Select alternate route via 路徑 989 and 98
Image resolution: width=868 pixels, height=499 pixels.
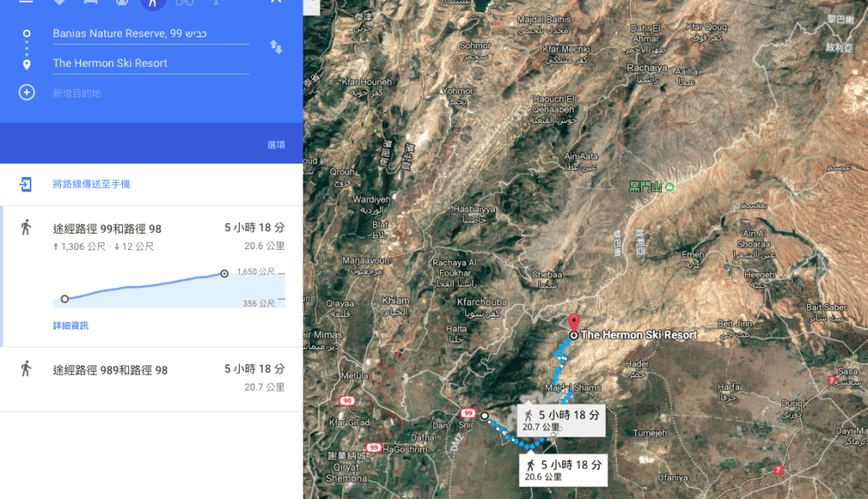pyautogui.click(x=152, y=379)
